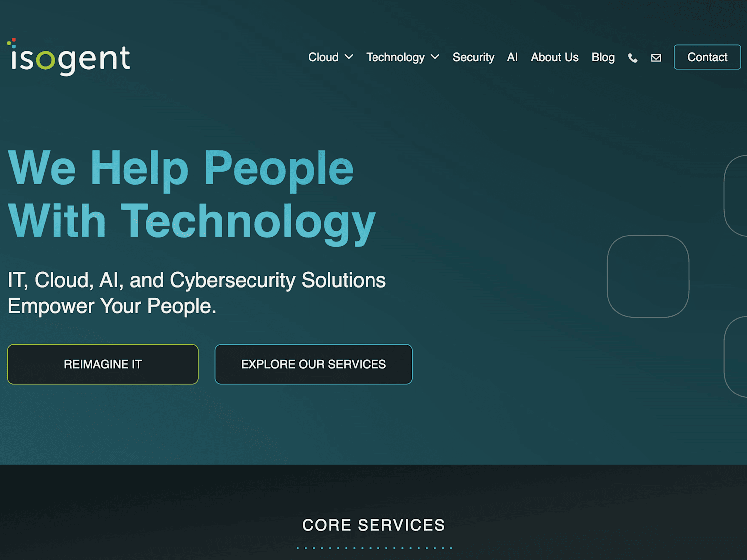
Task: Click the email envelope icon
Action: 656,58
